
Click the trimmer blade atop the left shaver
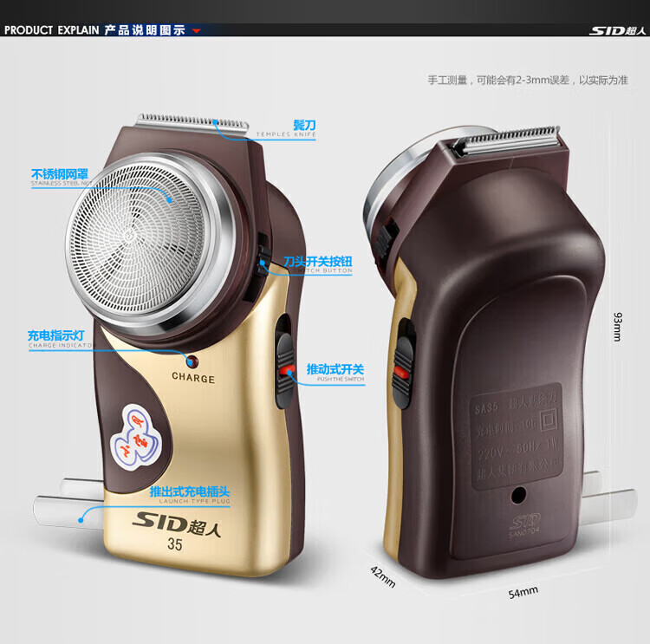[180, 122]
